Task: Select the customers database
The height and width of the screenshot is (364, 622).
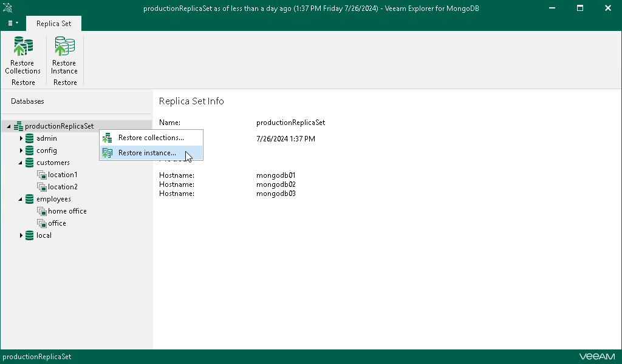Action: click(x=53, y=163)
